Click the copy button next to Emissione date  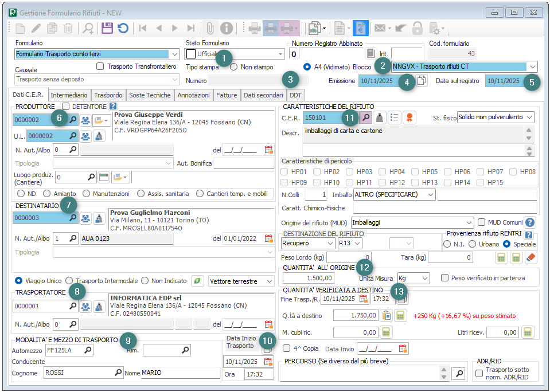[x=422, y=81]
